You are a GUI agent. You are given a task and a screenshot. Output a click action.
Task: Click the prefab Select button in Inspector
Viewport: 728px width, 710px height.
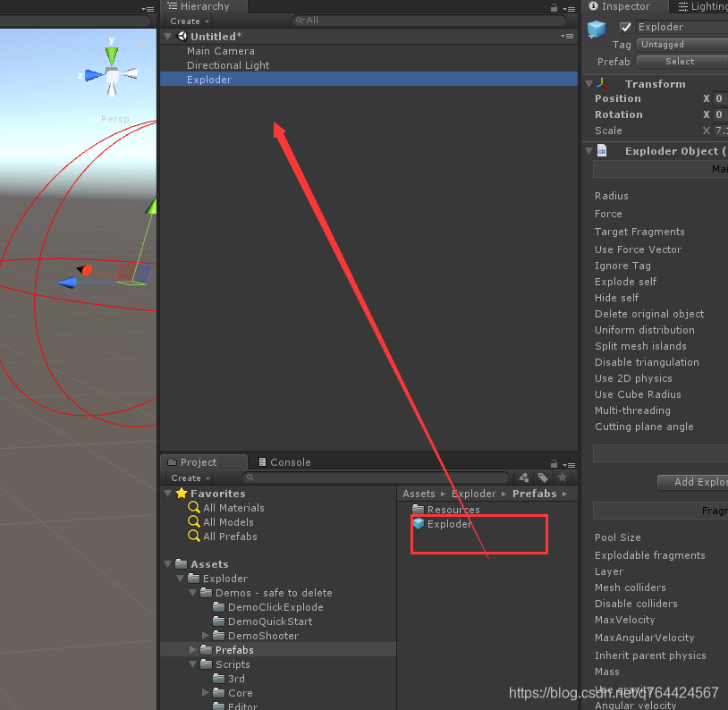pyautogui.click(x=681, y=61)
